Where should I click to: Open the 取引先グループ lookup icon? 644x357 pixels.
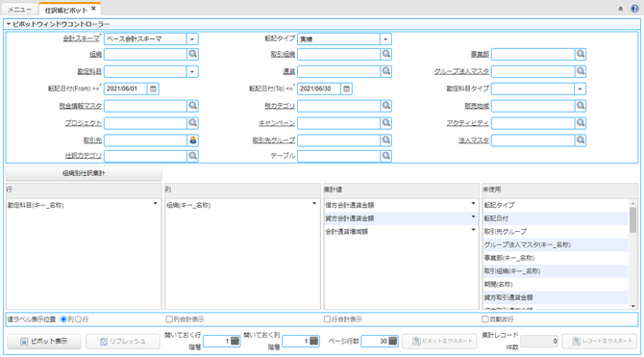(x=386, y=140)
